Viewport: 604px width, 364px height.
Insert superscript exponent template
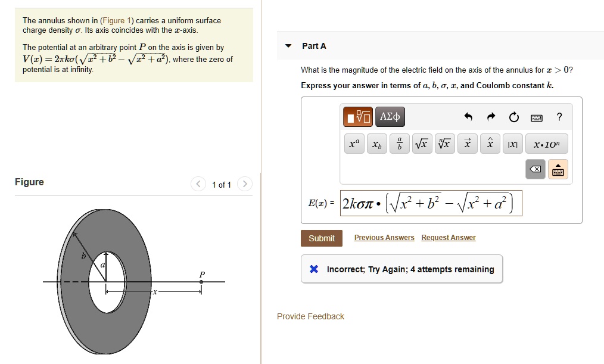click(354, 144)
